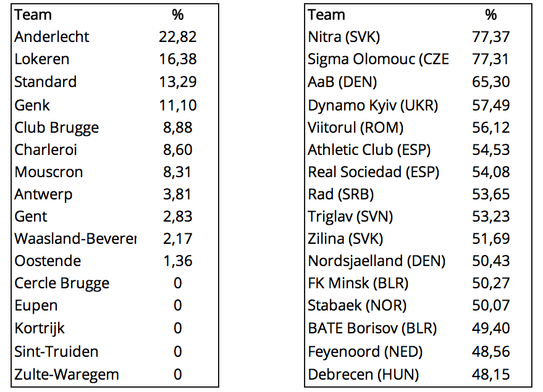Viewport: 543px width, 392px height.
Task: Click the left table's Team header
Action: pyautogui.click(x=33, y=15)
